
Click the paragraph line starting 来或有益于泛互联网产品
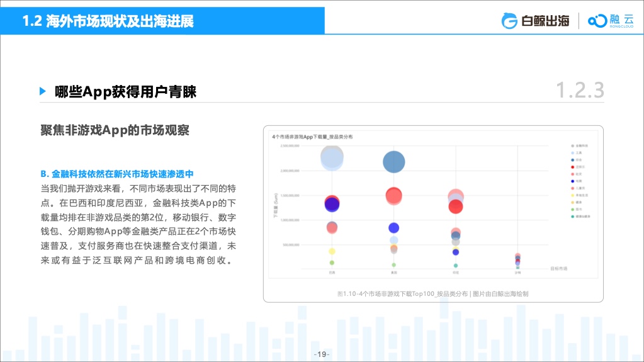click(137, 260)
